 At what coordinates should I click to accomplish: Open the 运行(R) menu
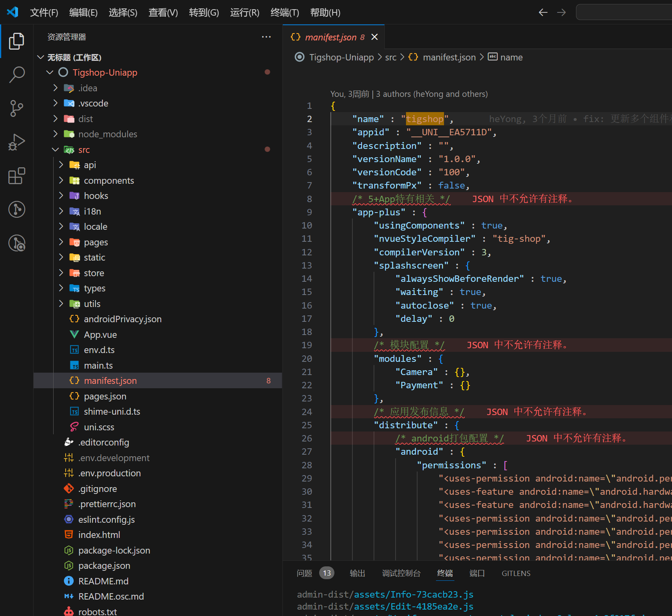tap(245, 12)
